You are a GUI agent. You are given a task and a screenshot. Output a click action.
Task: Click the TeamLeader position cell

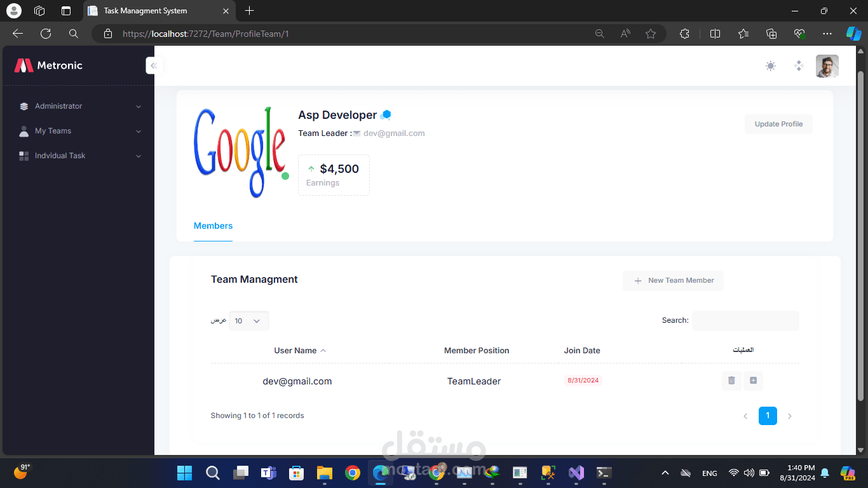pyautogui.click(x=474, y=381)
